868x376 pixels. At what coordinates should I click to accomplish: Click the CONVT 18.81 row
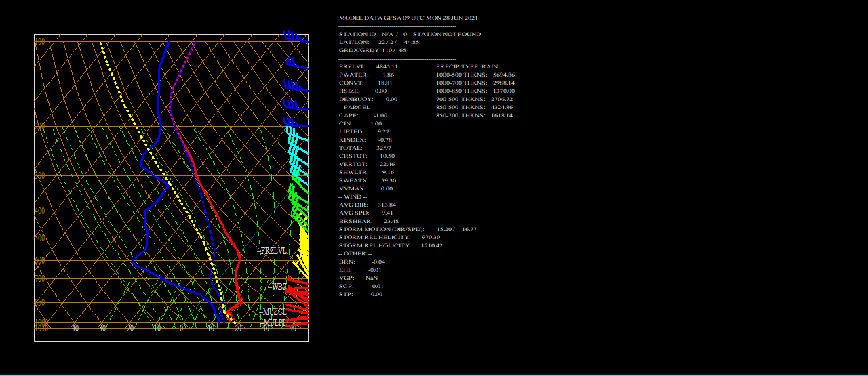coord(366,83)
